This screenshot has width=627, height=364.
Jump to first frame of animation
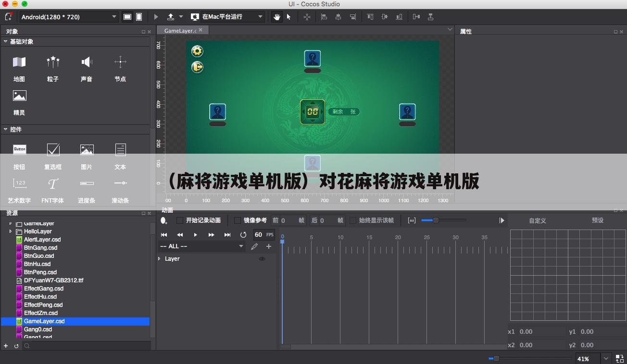coord(164,235)
